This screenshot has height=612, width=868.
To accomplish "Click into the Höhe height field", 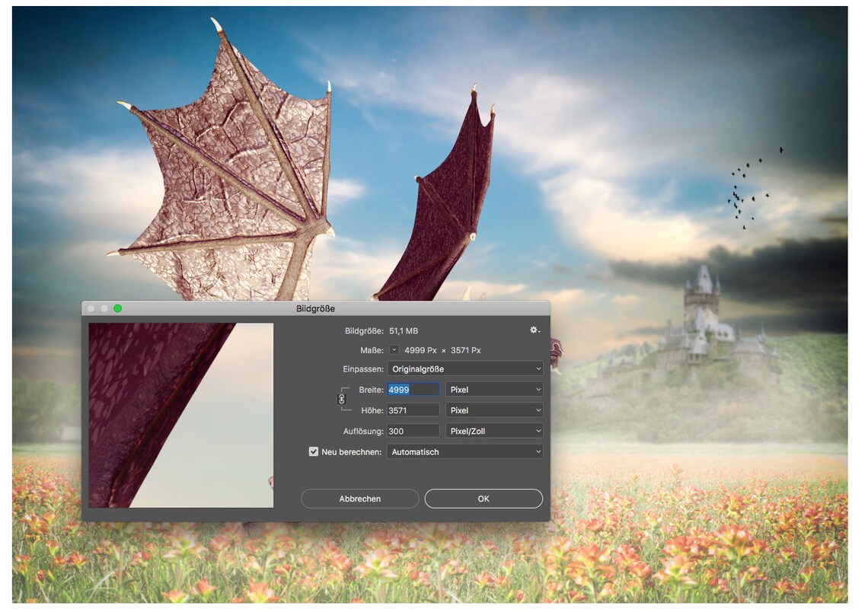I will tap(412, 410).
